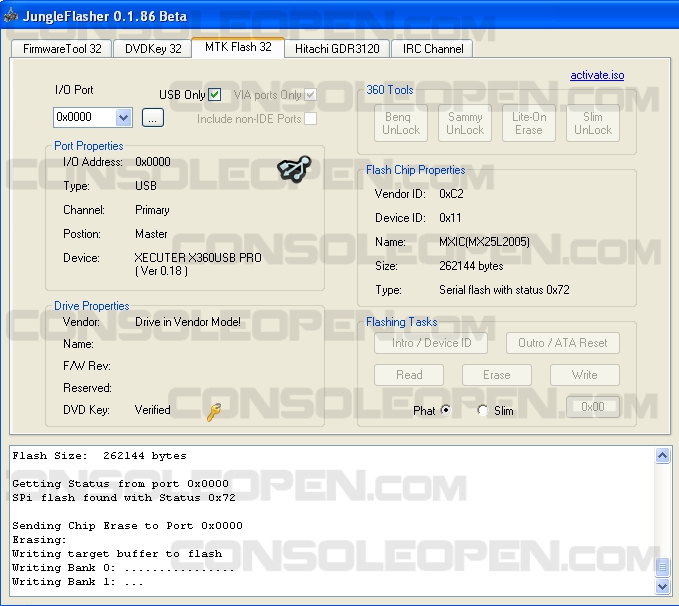Click the 'Sending Chip Erase to Port 0x0000' line

tap(127, 526)
